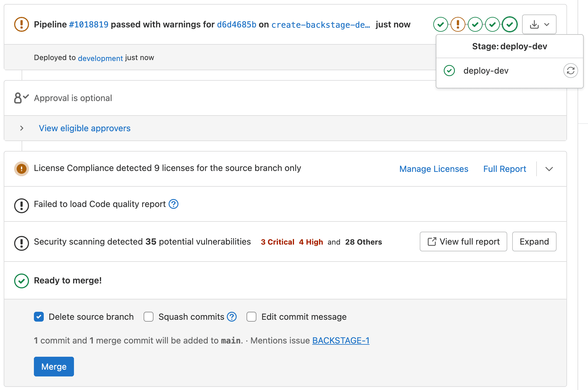Open pipeline #1018819 link
Viewport: 588px width, 390px height.
(89, 24)
